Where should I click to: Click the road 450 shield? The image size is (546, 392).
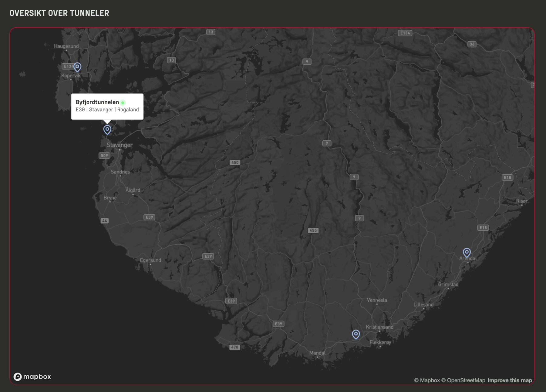pos(235,162)
